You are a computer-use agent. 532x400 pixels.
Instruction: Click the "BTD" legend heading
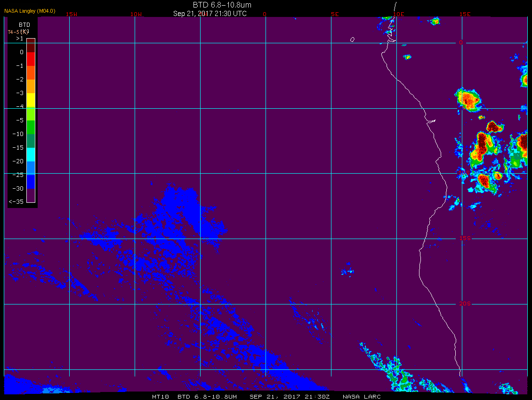coord(24,25)
